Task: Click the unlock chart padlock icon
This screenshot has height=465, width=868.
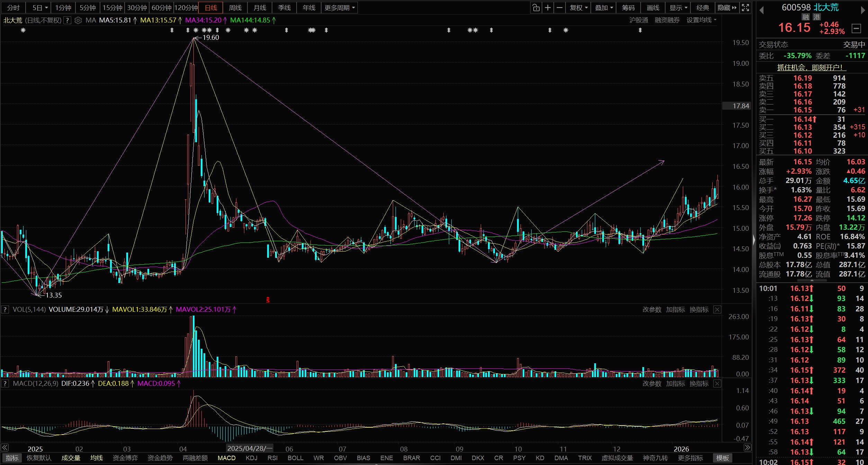Action: pyautogui.click(x=536, y=8)
